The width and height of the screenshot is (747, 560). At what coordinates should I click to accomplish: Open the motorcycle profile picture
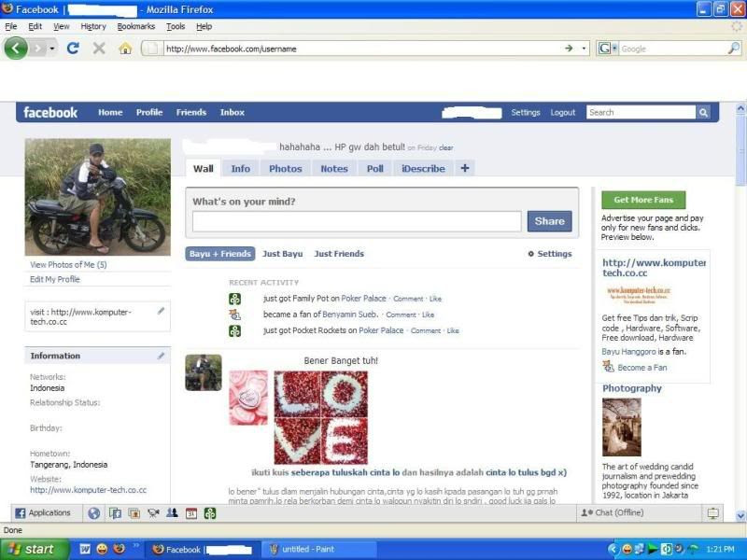coord(98,197)
